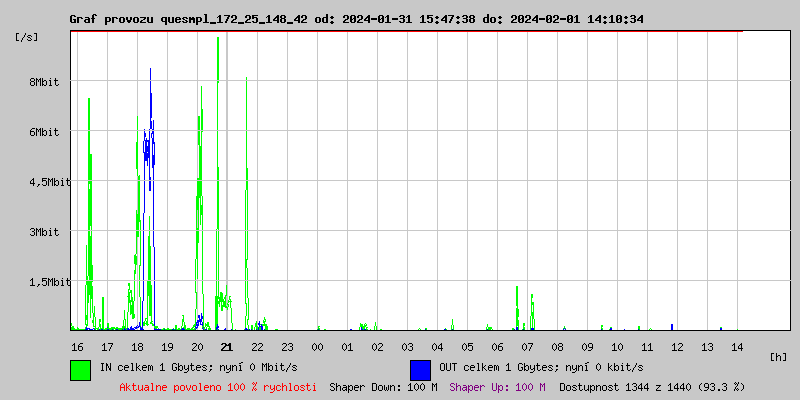The height and width of the screenshot is (400, 800).
Task: Click the blue OUT legend color swatch
Action: (x=420, y=370)
